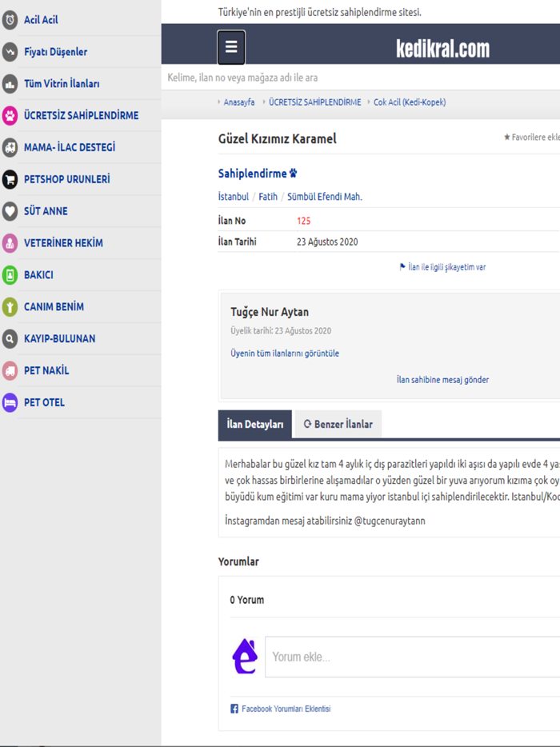Open the Fatih district breadcrumb link
This screenshot has width=560, height=747.
tap(268, 197)
